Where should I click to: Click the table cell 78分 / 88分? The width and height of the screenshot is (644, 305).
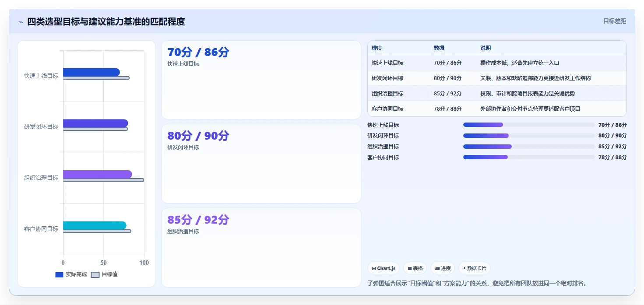447,109
